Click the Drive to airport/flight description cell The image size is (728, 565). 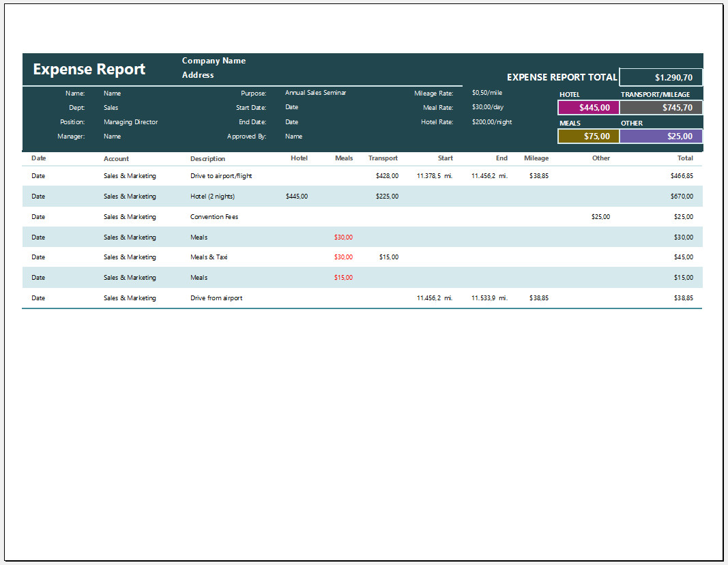coord(221,176)
